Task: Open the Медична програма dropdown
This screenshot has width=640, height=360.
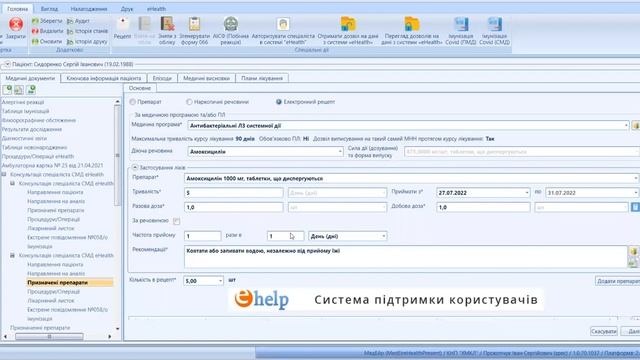Action: click(626, 126)
